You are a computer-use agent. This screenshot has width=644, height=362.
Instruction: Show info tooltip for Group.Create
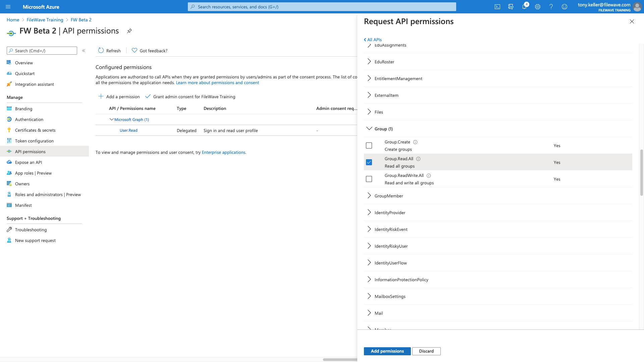point(415,142)
